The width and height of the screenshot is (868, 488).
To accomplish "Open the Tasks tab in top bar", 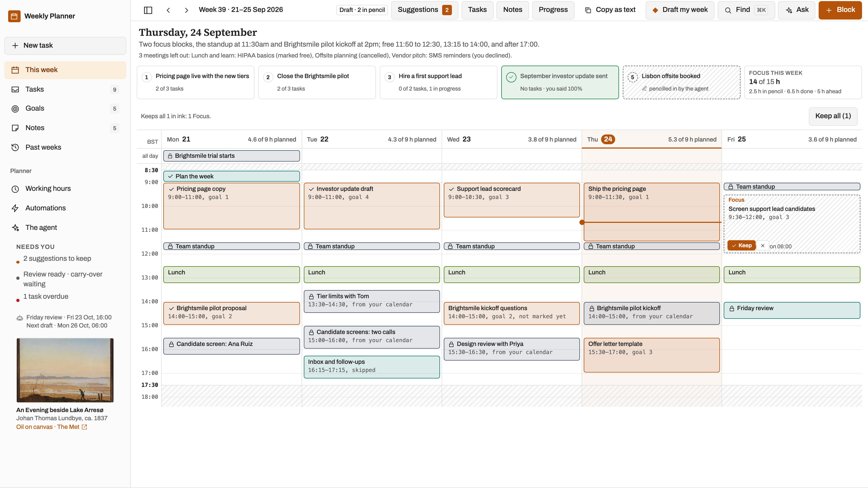I will [477, 10].
